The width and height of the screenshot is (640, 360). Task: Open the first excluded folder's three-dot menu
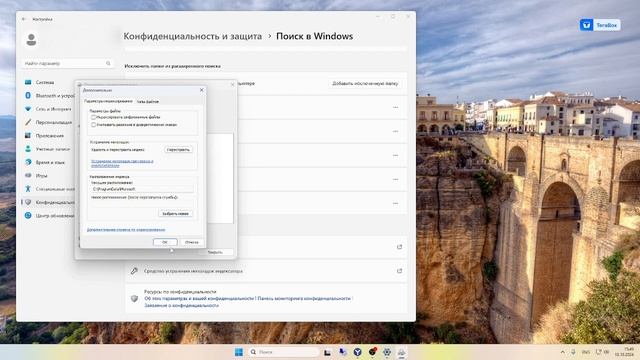pyautogui.click(x=396, y=107)
